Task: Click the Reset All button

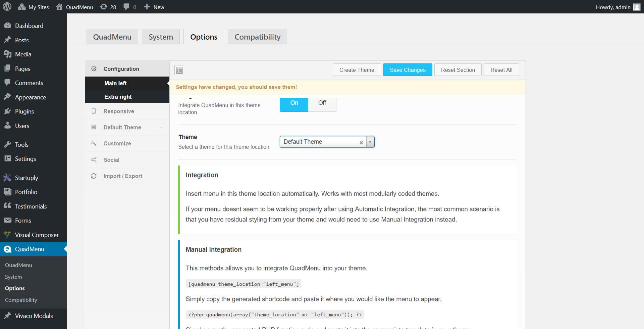Action: point(501,70)
